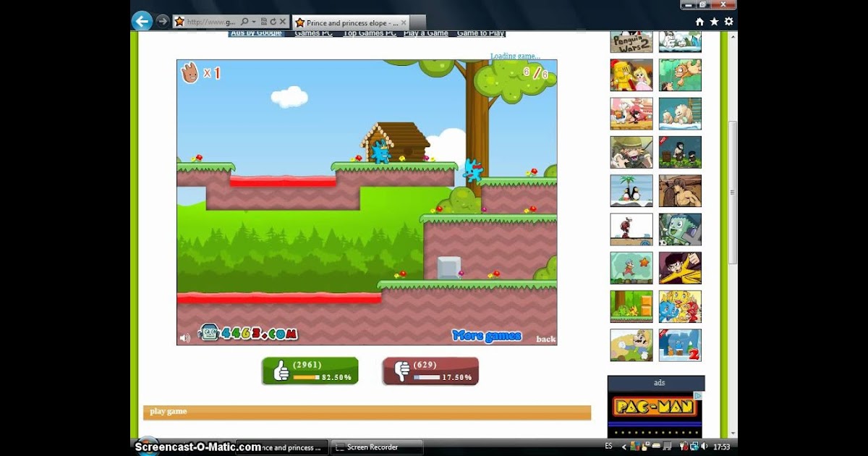The height and width of the screenshot is (456, 868).
Task: Click the search magnifier in address bar
Action: tap(245, 22)
